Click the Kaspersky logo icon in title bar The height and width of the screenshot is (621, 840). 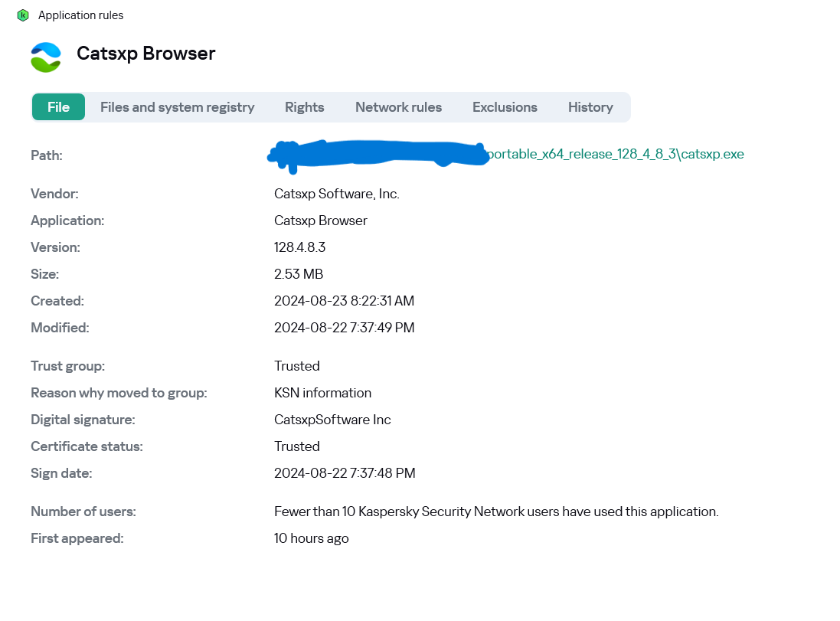(22, 15)
